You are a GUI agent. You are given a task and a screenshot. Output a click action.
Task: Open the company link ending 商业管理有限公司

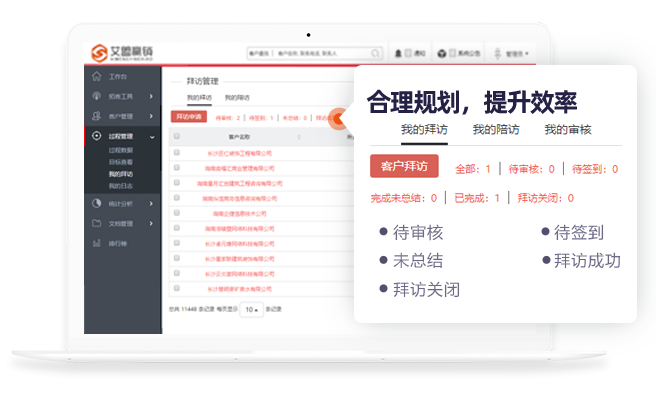point(240,169)
